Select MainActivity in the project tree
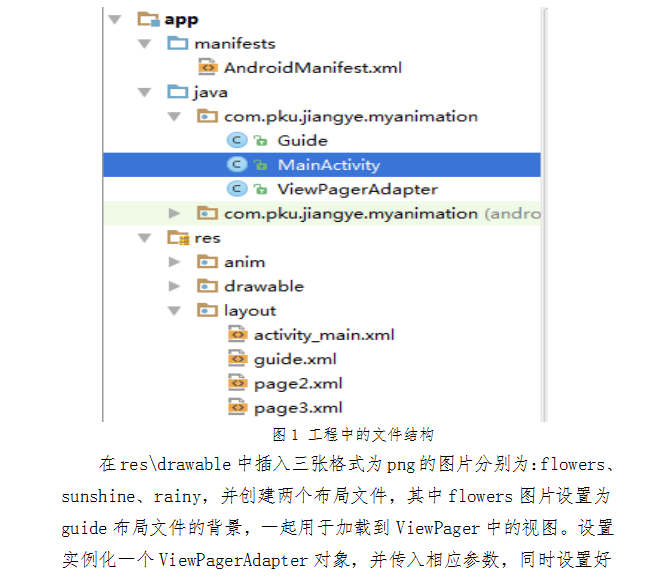The height and width of the screenshot is (577, 658). [328, 165]
